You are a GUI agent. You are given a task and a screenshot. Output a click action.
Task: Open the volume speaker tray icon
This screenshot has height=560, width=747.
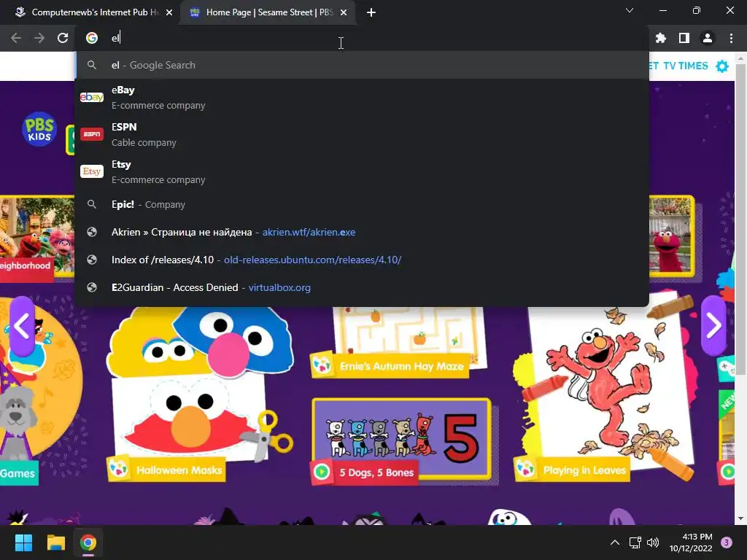[653, 542]
